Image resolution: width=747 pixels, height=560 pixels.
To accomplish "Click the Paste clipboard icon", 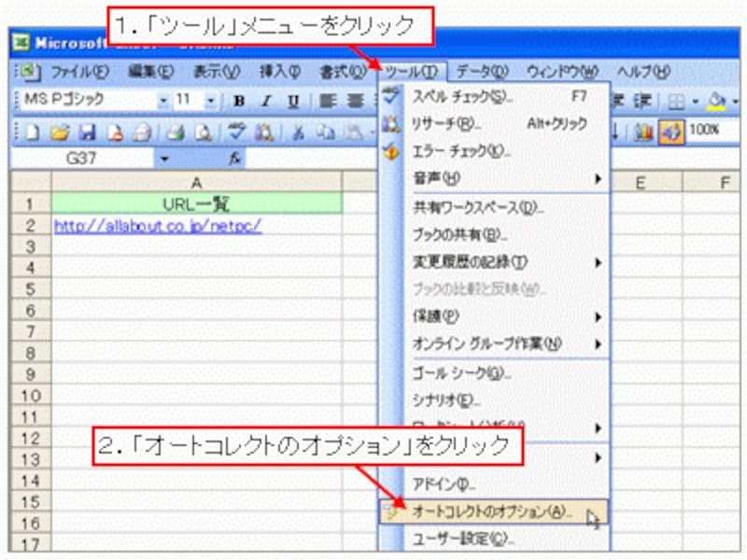I will click(353, 133).
